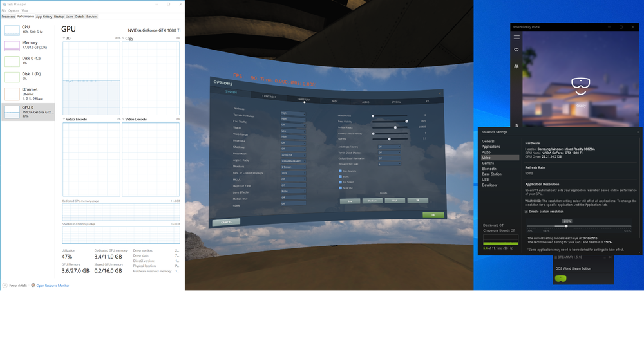Image resolution: width=644 pixels, height=352 pixels.
Task: Open the Textures dropdown
Action: click(x=293, y=113)
